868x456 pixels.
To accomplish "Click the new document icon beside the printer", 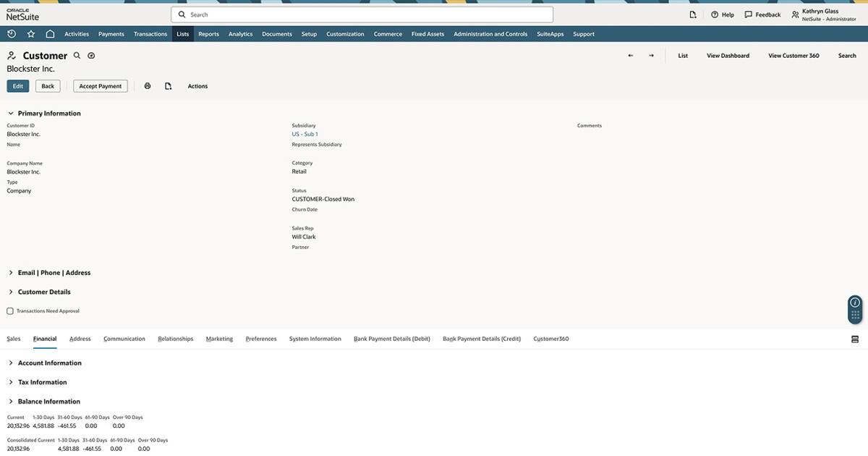I will 167,85.
